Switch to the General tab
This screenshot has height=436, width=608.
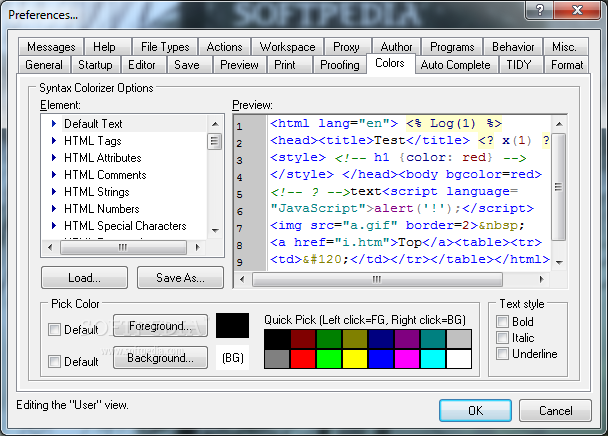coord(44,65)
